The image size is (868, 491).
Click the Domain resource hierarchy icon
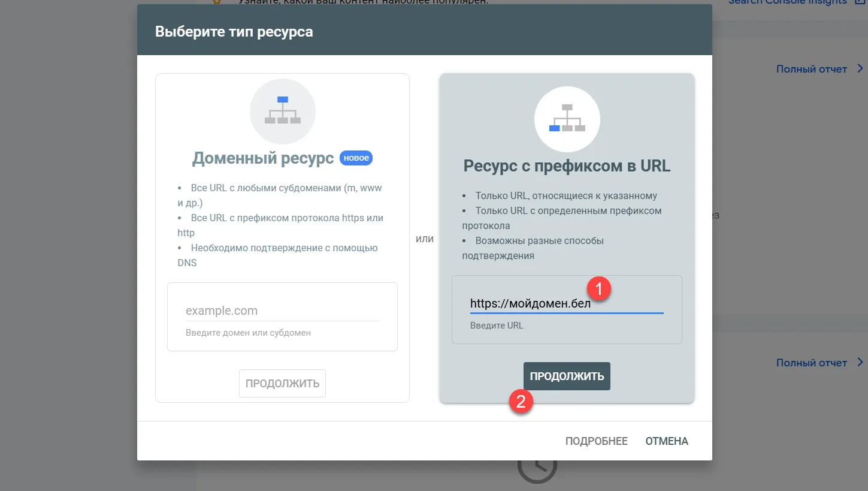[x=283, y=111]
